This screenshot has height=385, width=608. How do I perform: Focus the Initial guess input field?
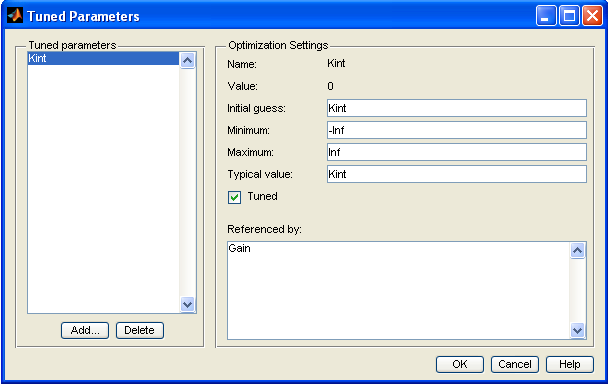tap(457, 108)
